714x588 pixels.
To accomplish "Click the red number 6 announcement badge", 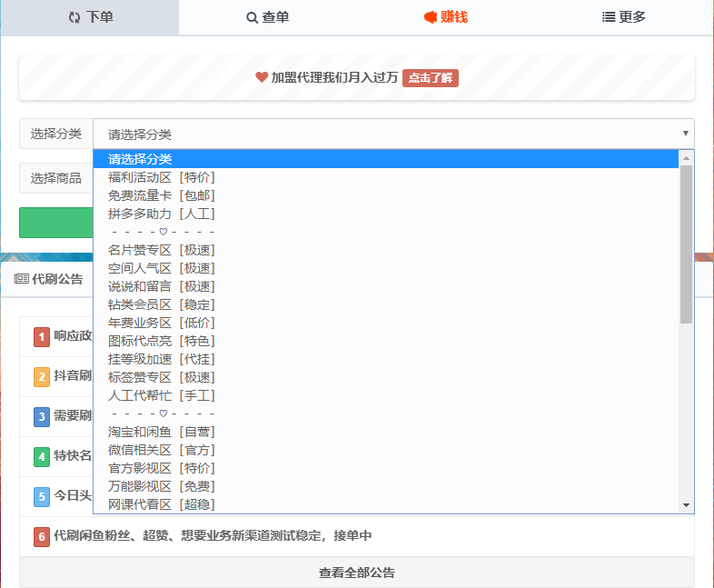I will (x=42, y=536).
